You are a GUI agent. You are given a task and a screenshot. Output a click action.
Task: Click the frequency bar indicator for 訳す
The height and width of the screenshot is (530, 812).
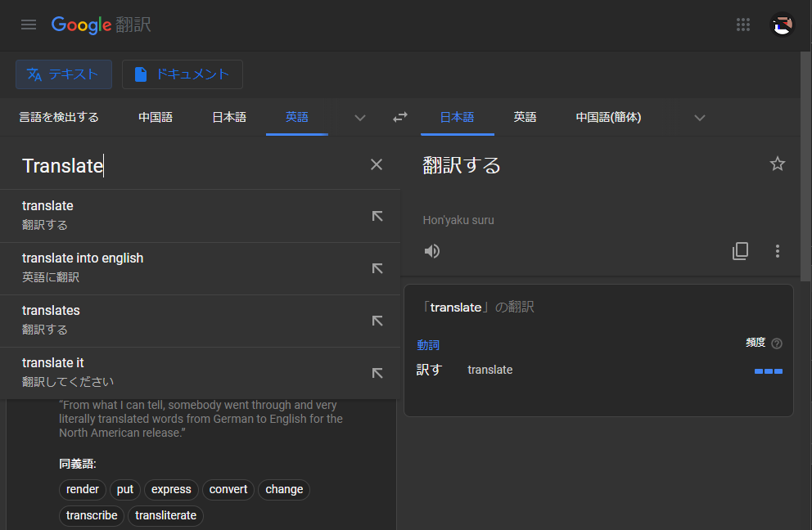click(x=769, y=371)
